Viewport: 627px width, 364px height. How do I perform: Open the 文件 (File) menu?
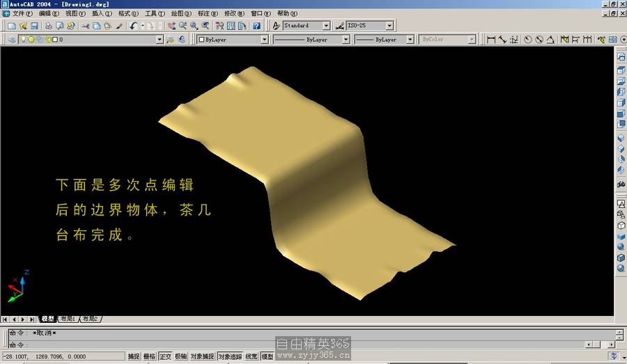tap(22, 13)
